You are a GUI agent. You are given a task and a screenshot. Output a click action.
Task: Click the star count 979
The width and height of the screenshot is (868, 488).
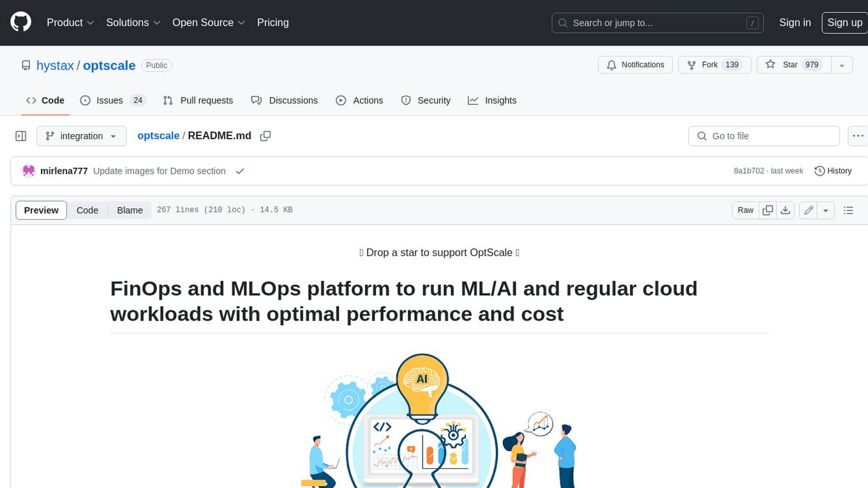(812, 65)
